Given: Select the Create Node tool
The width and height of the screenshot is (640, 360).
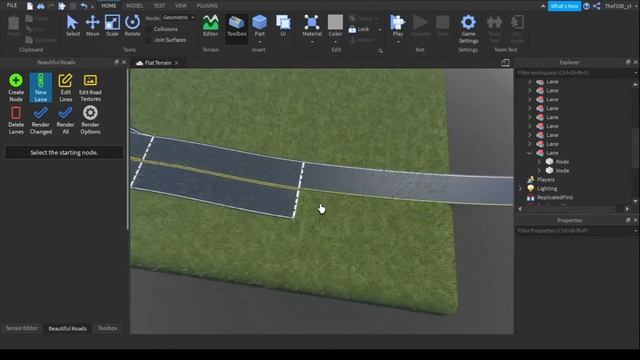Looking at the screenshot, I should (x=16, y=87).
